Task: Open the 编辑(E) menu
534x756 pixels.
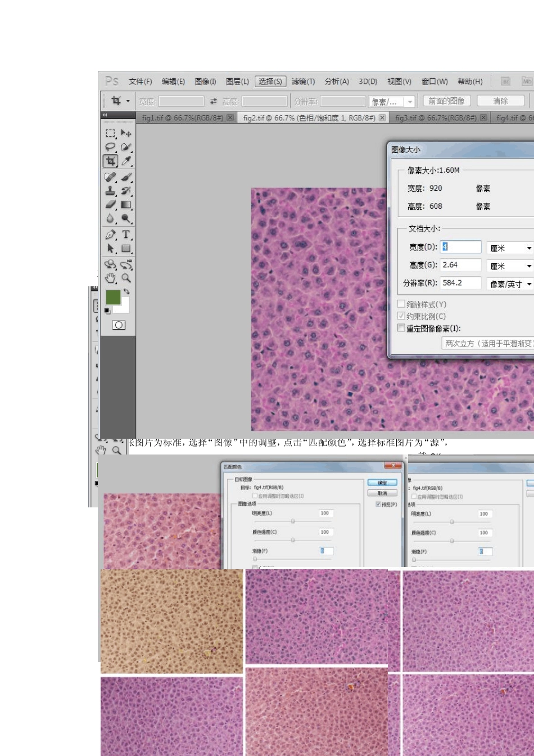Action: tap(173, 82)
